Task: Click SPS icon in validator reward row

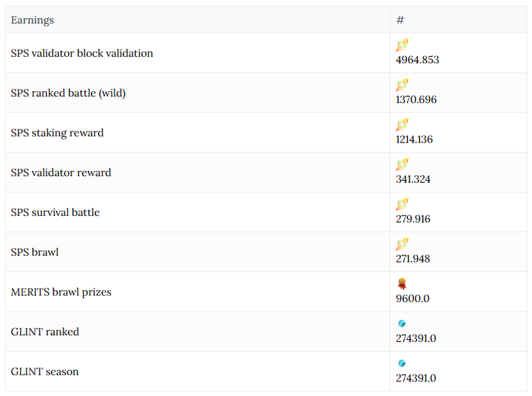Action: [402, 165]
